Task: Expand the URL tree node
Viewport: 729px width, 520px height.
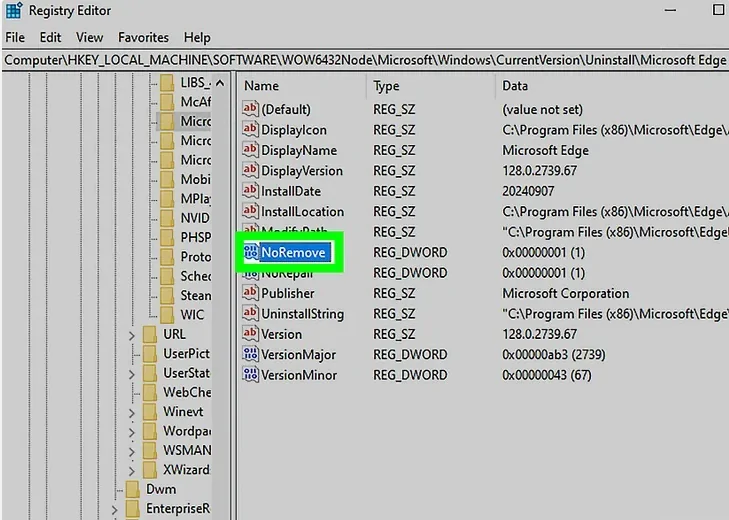Action: point(131,334)
